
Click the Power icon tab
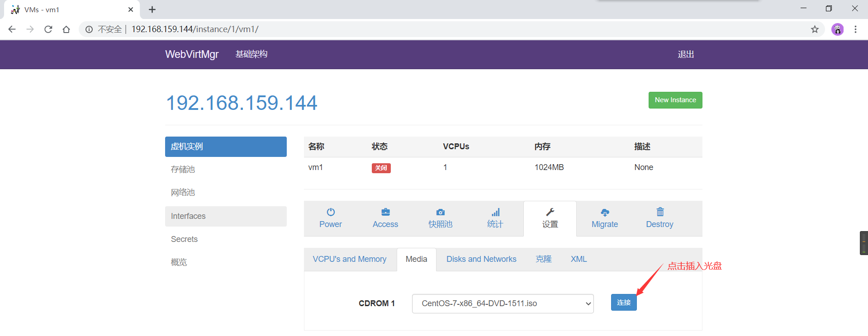pyautogui.click(x=331, y=218)
